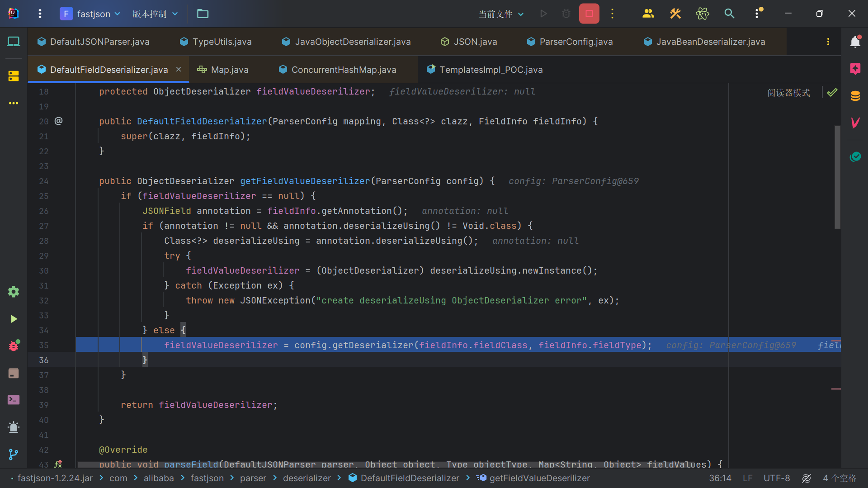Switch to TemplatesImpl_POC.java tab

coord(485,70)
